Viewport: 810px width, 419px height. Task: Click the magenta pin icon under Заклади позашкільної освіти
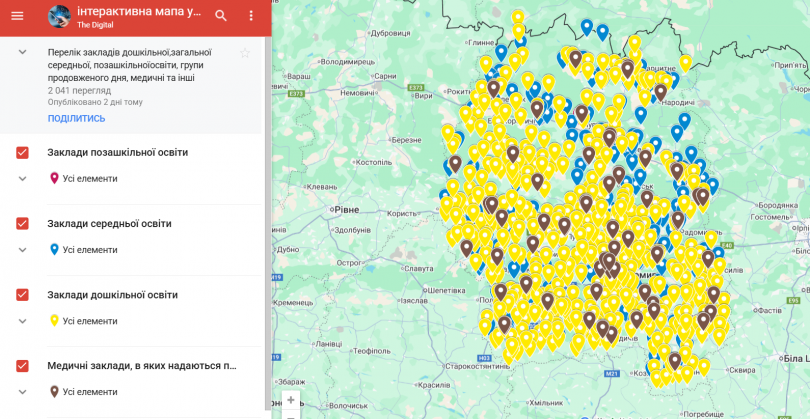(54, 179)
